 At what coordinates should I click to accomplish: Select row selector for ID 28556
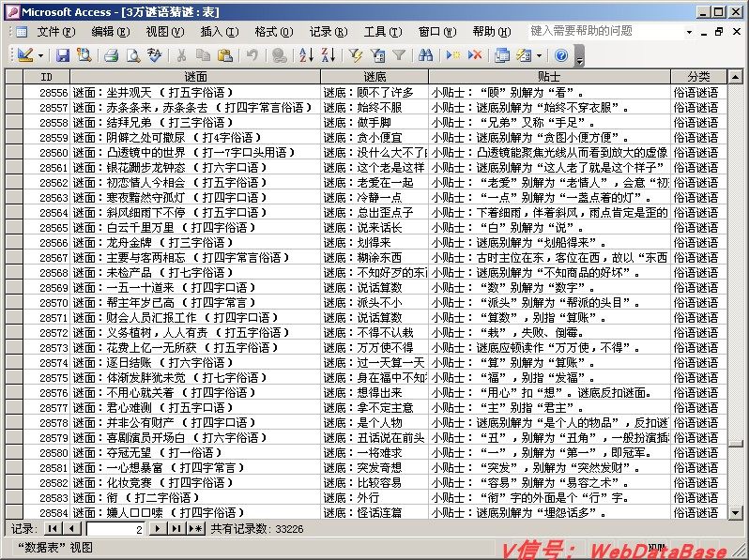[x=14, y=92]
